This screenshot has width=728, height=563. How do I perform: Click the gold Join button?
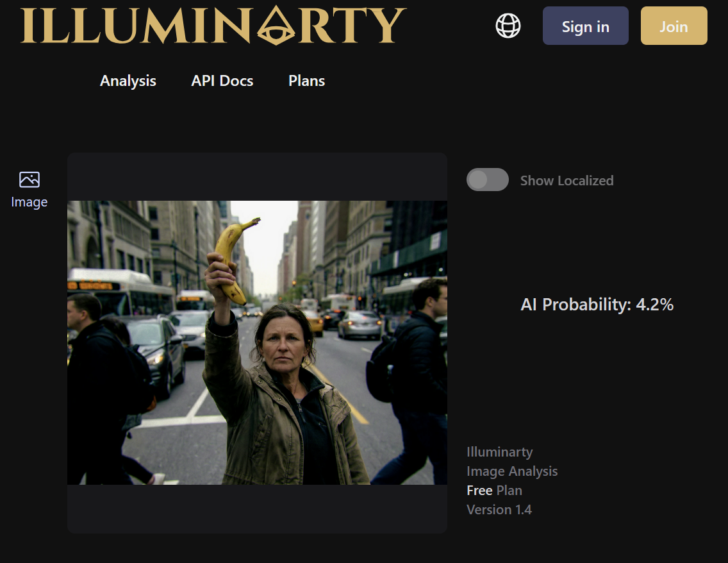pos(674,26)
